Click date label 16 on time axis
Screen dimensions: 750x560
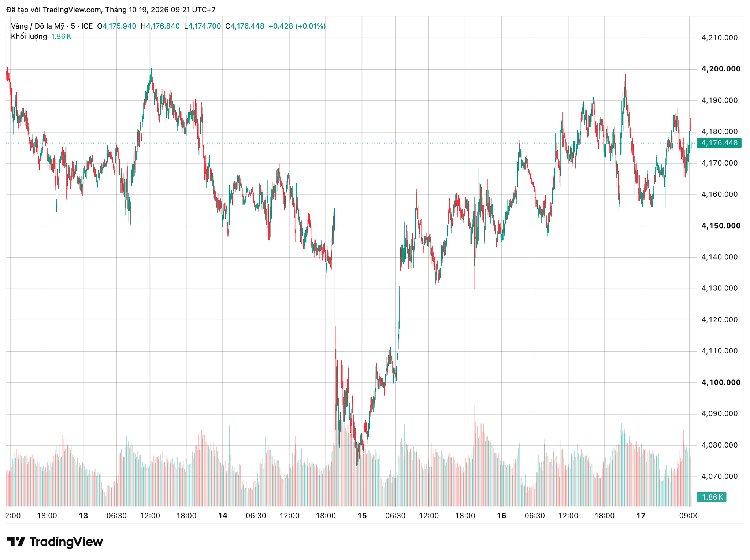tap(501, 516)
